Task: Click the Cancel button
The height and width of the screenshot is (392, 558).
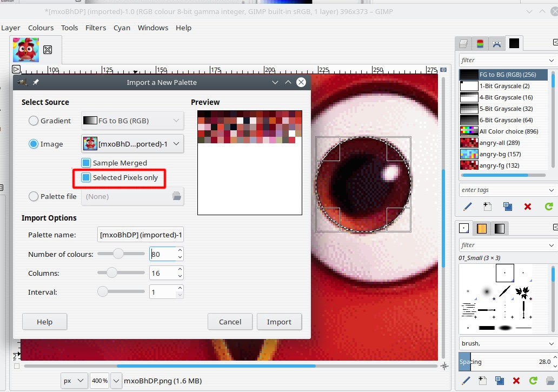Action: pos(230,322)
